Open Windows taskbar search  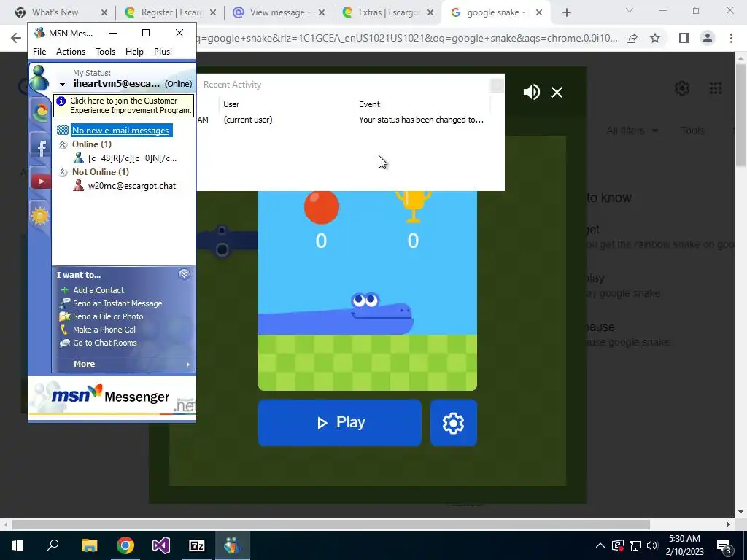pos(53,545)
